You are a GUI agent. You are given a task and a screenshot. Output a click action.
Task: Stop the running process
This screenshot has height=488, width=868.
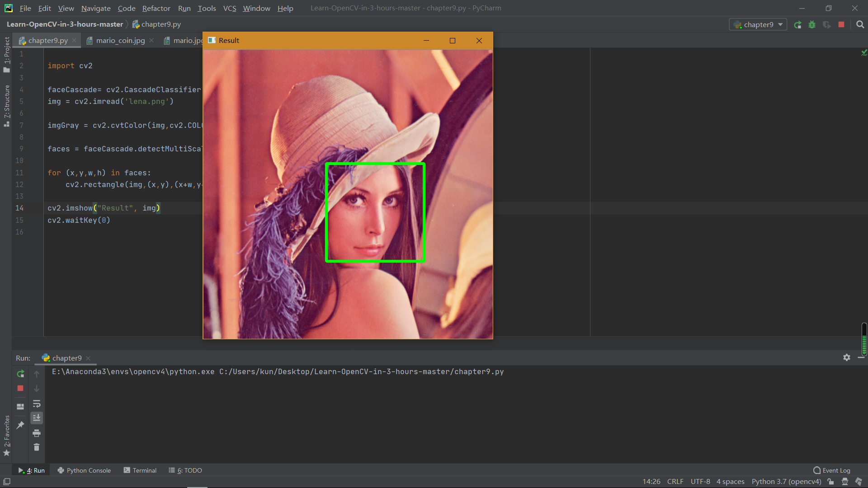(20, 389)
